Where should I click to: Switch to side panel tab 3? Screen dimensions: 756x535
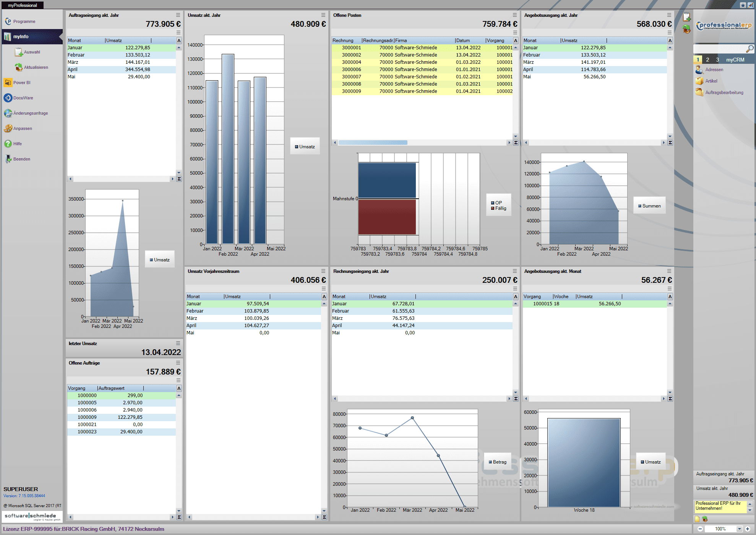point(718,60)
